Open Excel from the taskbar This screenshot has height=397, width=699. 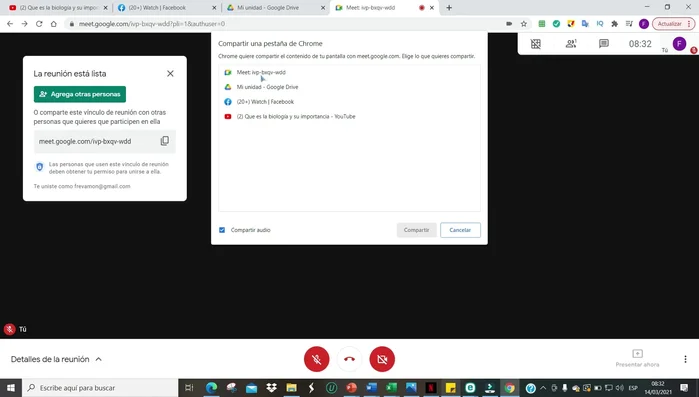point(391,388)
